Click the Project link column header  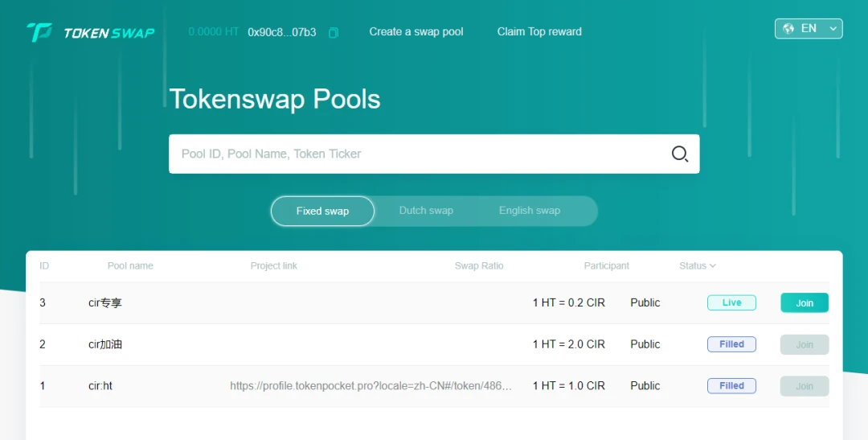(x=273, y=266)
